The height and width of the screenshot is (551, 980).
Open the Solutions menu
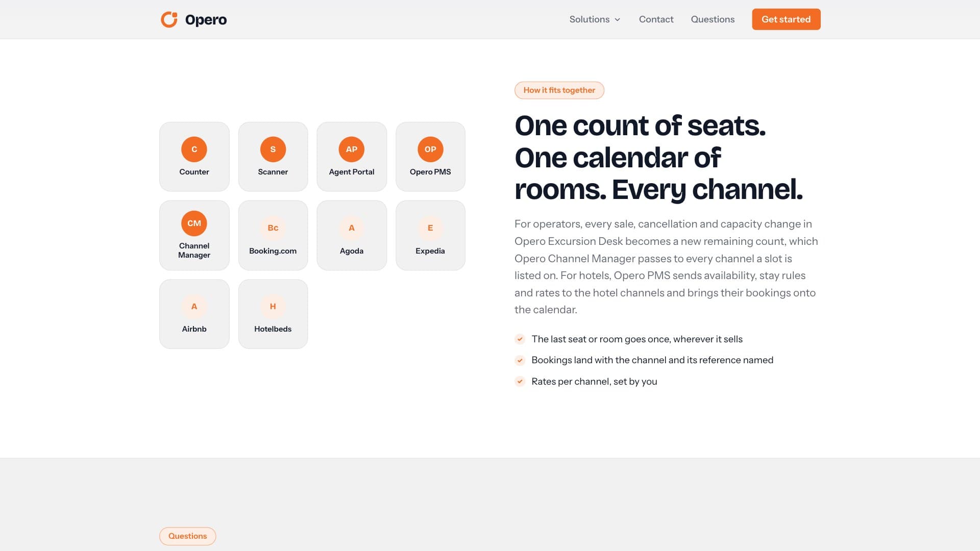[x=595, y=19]
